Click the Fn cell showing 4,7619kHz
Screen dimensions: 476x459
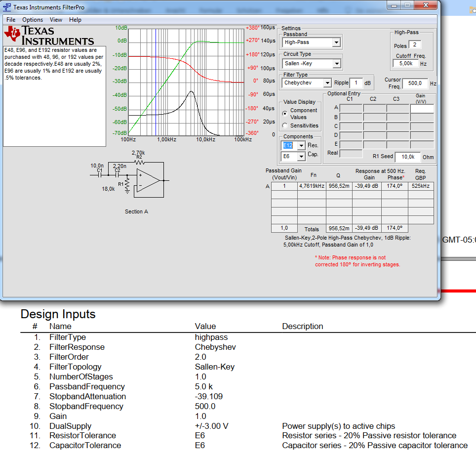click(x=312, y=186)
